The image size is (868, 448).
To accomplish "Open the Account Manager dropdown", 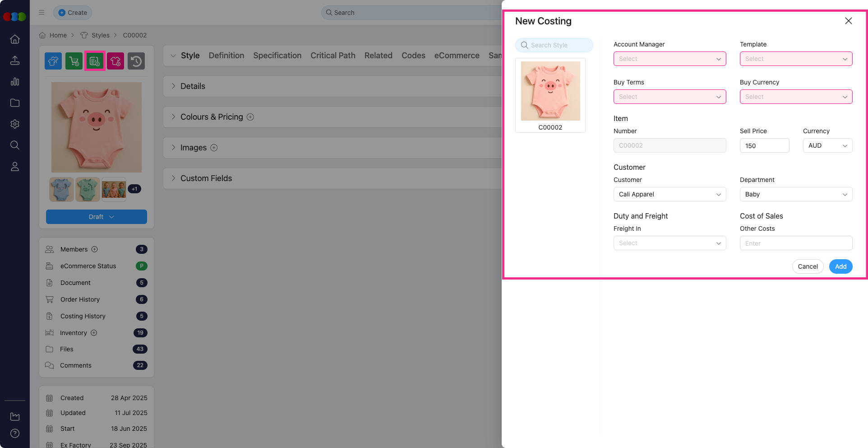I will [x=669, y=59].
